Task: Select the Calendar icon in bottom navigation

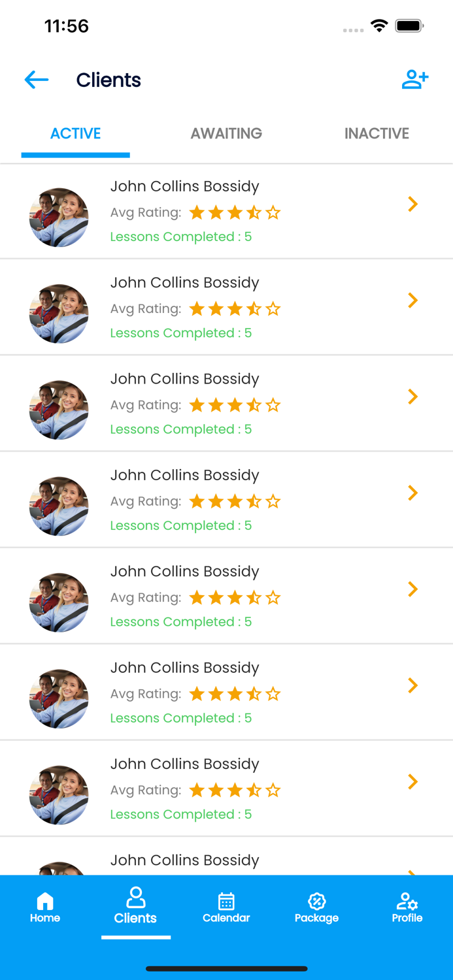Action: tap(226, 902)
